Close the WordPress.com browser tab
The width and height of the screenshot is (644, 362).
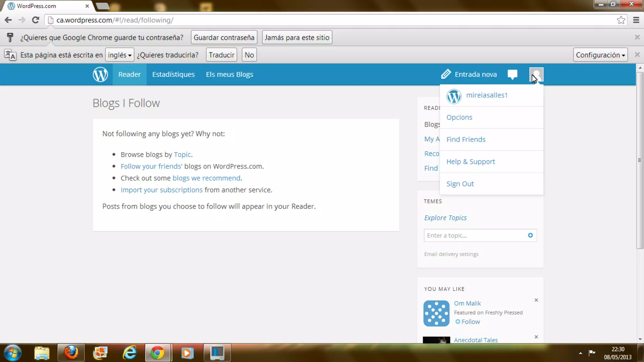pos(87,6)
